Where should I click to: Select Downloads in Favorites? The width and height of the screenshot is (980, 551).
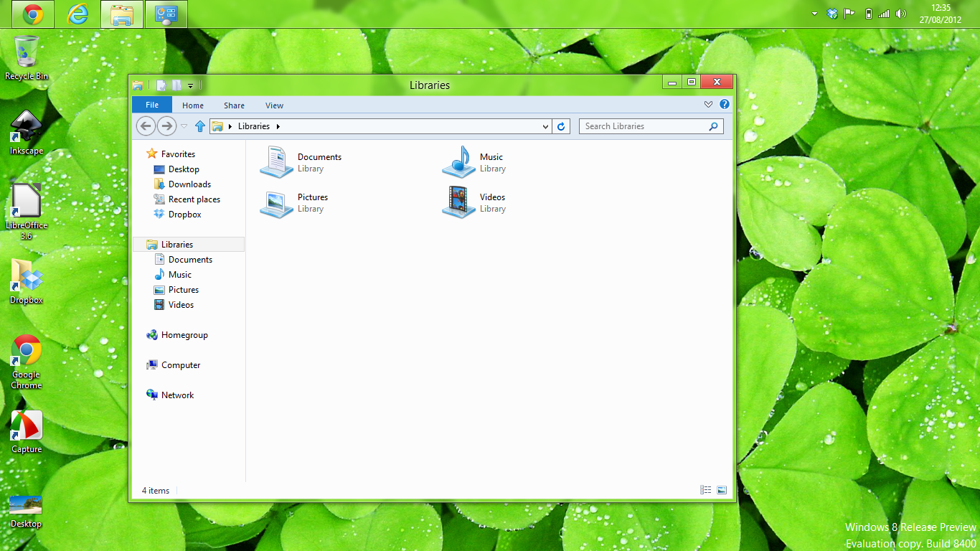pyautogui.click(x=189, y=184)
